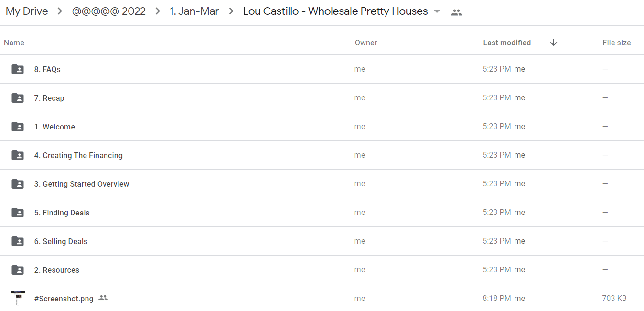
Task: Click the folder icon for 5. Finding Deals
Action: 18,213
